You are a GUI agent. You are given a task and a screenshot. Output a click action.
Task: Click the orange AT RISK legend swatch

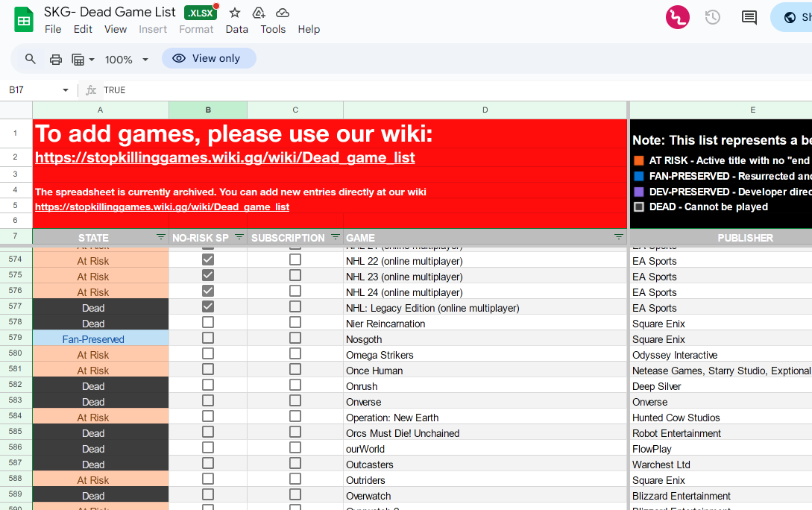tap(639, 160)
